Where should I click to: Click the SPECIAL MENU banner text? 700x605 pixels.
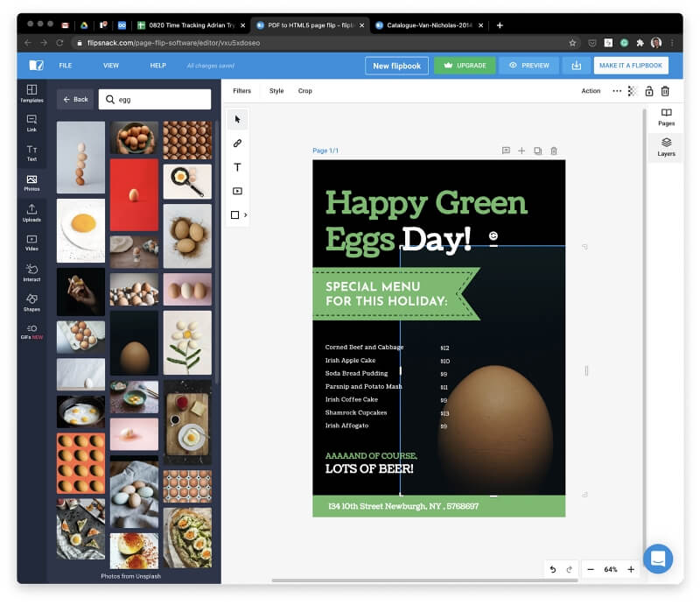coord(386,293)
